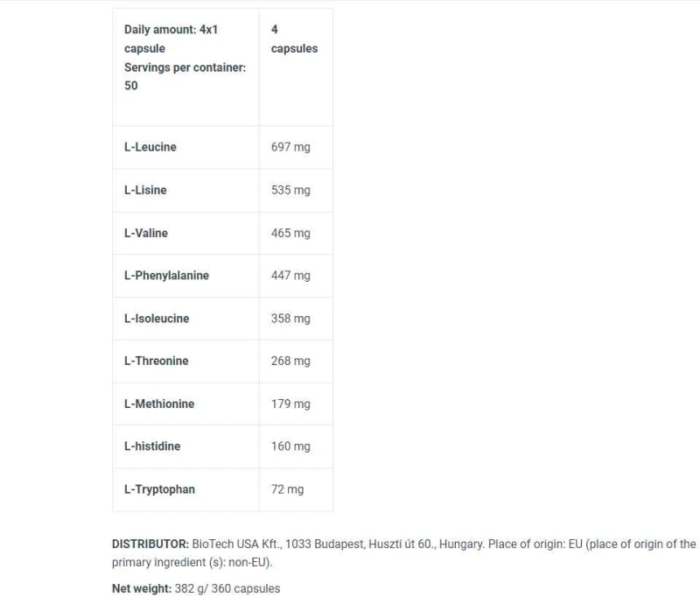Click the '4 capsules' header cell
700x597 pixels.
pyautogui.click(x=294, y=39)
